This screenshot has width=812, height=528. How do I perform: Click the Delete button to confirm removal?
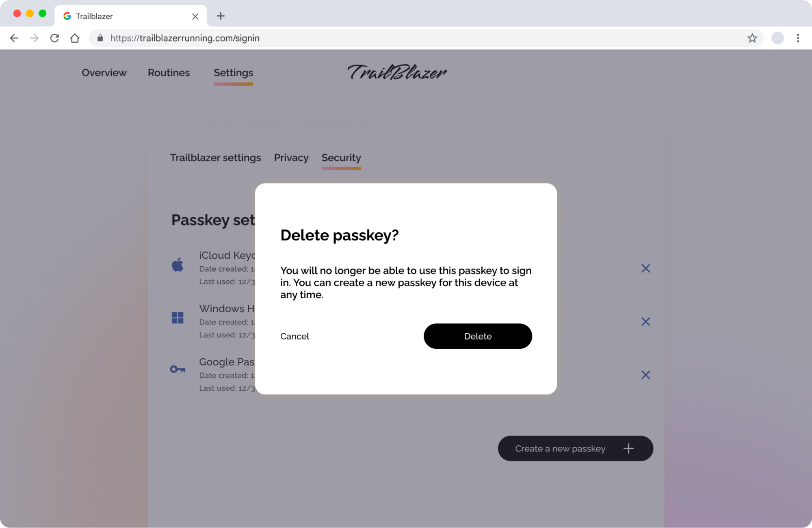click(x=478, y=335)
